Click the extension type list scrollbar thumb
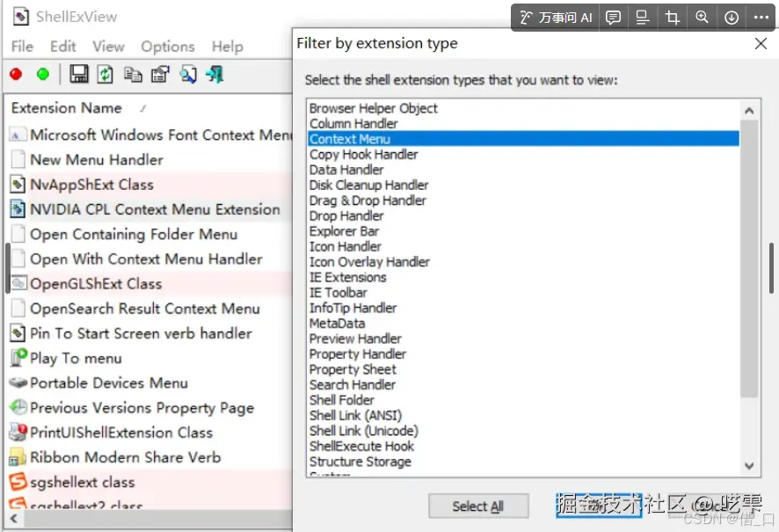The width and height of the screenshot is (779, 532). click(749, 259)
